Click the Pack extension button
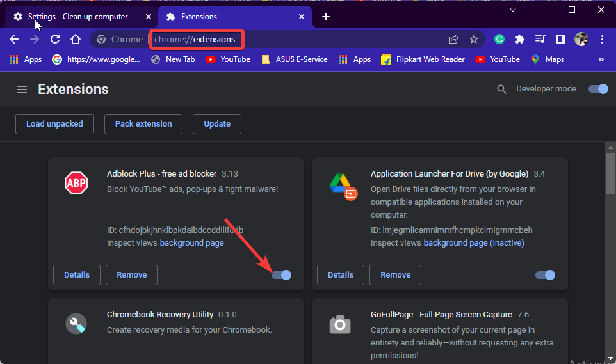 click(143, 124)
